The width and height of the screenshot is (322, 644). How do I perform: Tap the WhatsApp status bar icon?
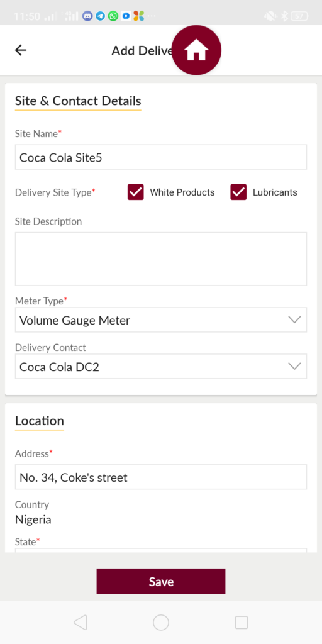(113, 16)
